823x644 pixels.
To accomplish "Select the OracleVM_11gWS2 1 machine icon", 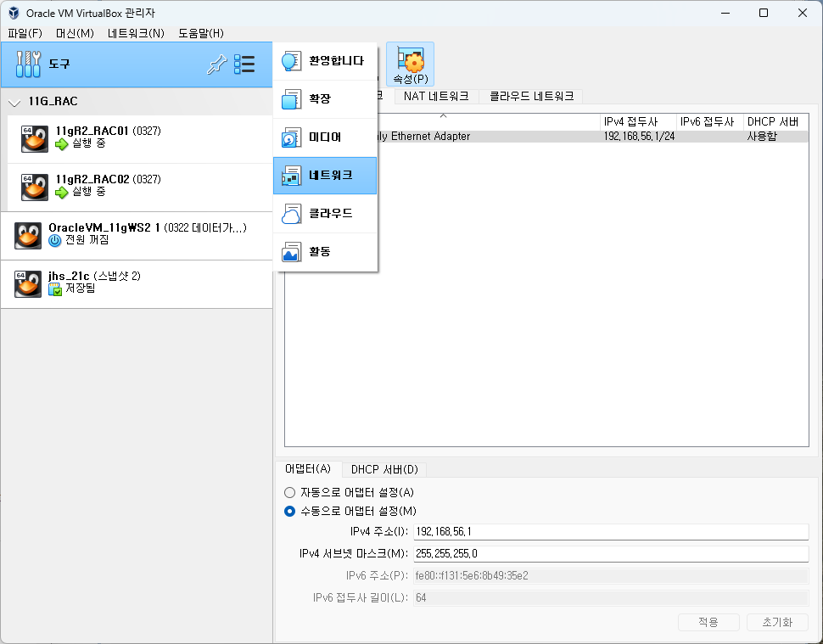I will click(28, 235).
